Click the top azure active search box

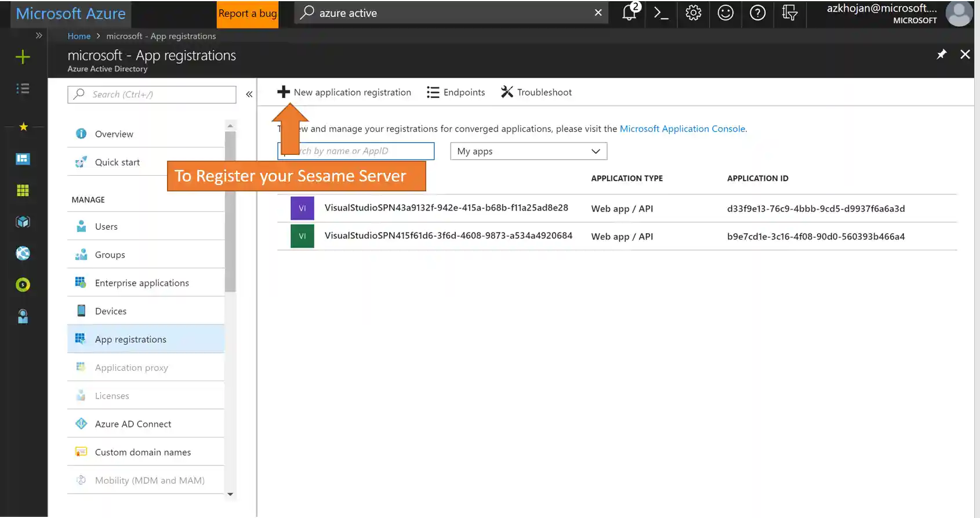click(451, 13)
